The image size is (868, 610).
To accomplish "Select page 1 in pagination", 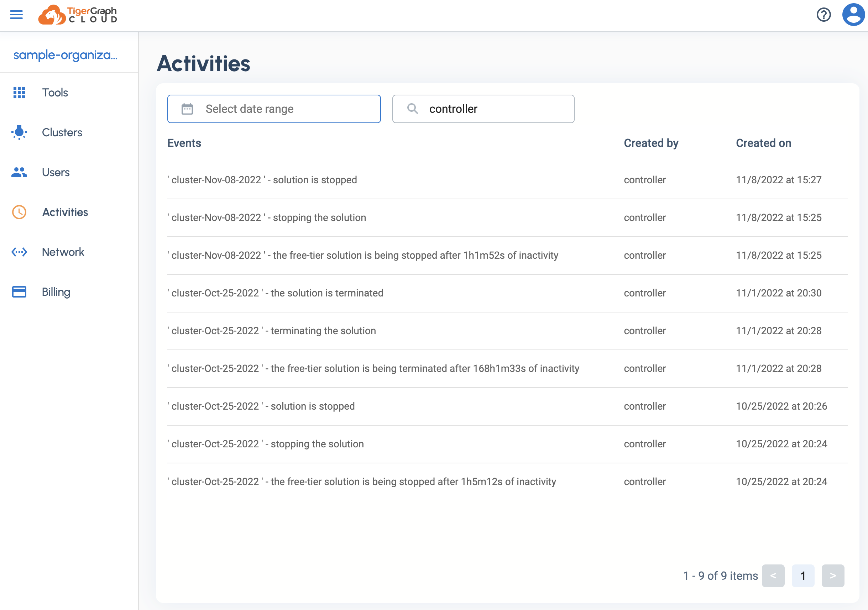I will tap(803, 575).
